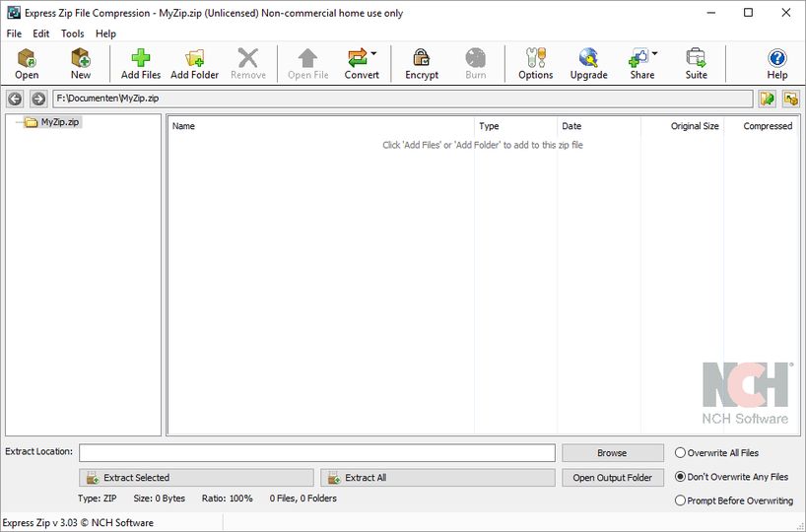This screenshot has width=806, height=532.
Task: Click 'Type: ZIP' text
Action: click(x=98, y=499)
